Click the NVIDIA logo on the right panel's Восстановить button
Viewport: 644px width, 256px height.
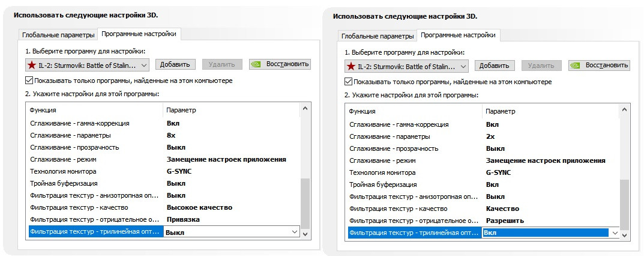pos(576,66)
